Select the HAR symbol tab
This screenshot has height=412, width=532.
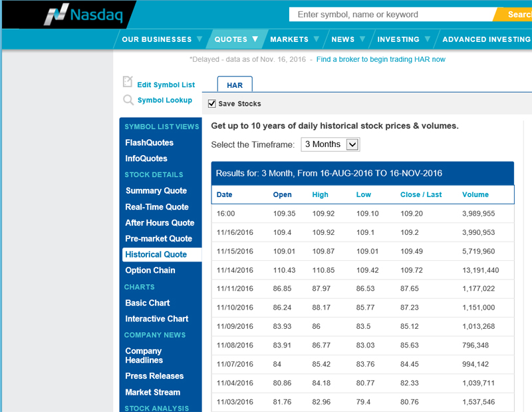click(235, 85)
